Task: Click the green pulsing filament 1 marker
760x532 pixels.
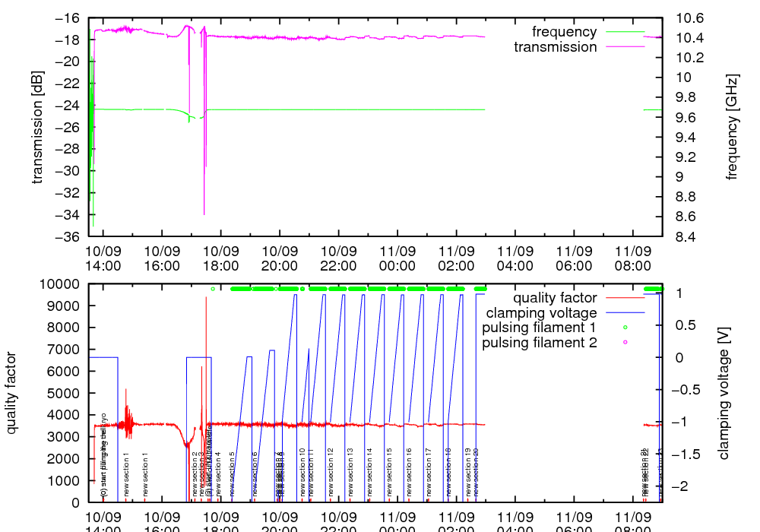Action: [625, 328]
